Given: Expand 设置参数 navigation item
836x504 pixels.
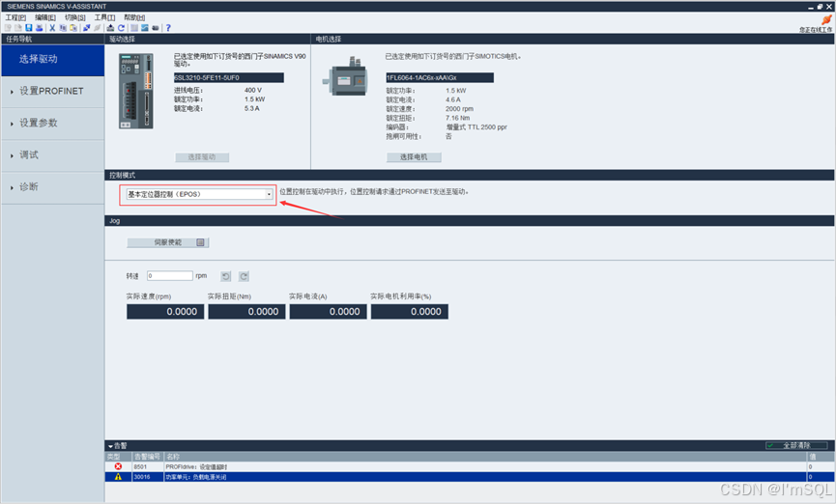Looking at the screenshot, I should coord(53,124).
